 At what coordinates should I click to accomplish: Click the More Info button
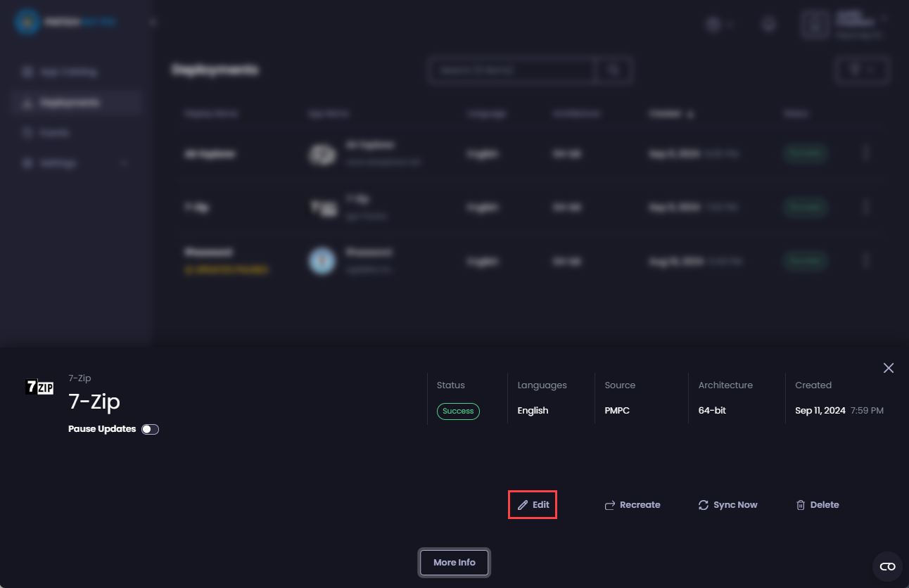point(454,563)
